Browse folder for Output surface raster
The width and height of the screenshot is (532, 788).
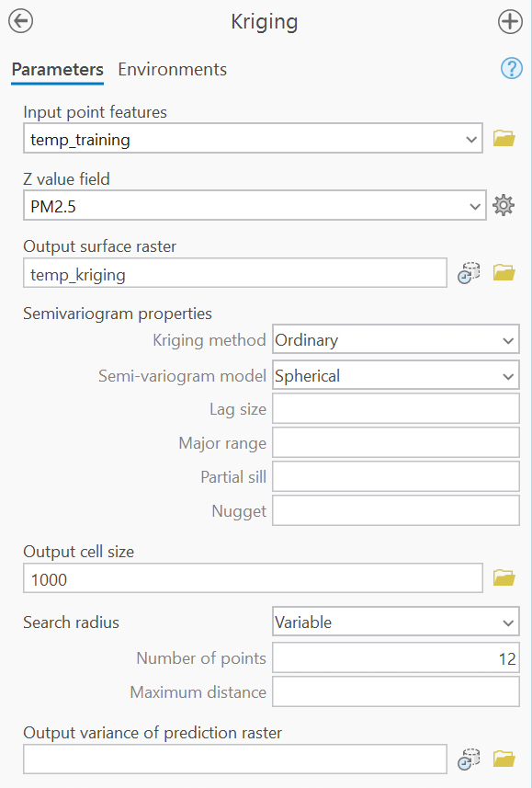click(x=504, y=273)
